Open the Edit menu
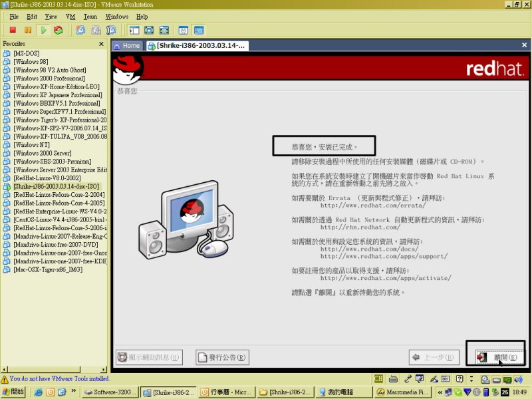The height and width of the screenshot is (399, 532). click(31, 17)
